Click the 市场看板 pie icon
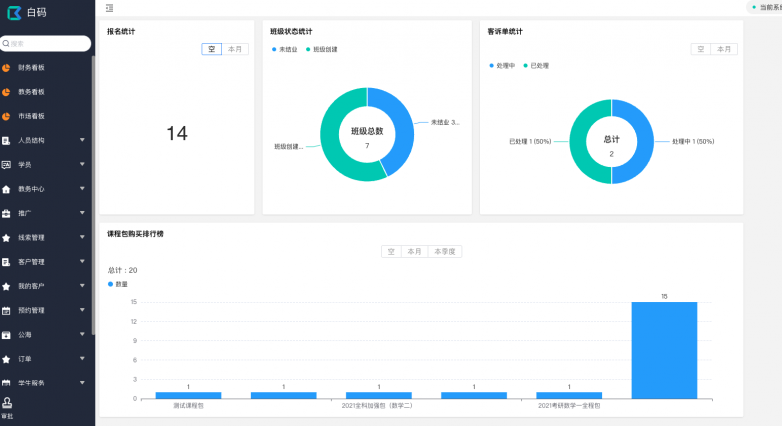782x426 pixels. click(6, 116)
